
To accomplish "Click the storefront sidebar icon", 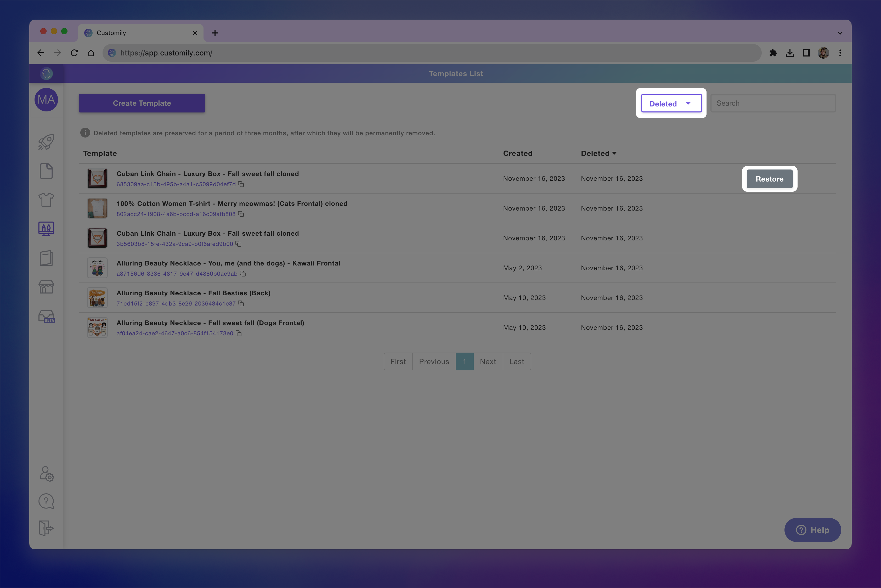I will [46, 287].
